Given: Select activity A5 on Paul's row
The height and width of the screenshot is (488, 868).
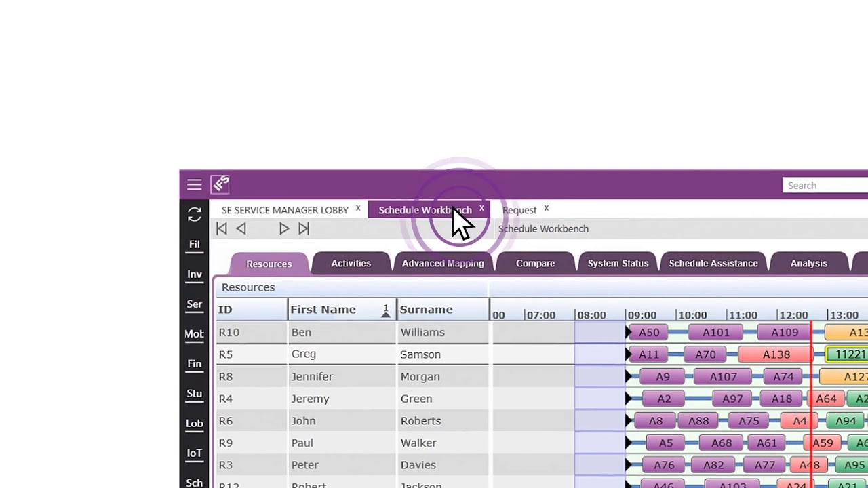Looking at the screenshot, I should pyautogui.click(x=666, y=443).
